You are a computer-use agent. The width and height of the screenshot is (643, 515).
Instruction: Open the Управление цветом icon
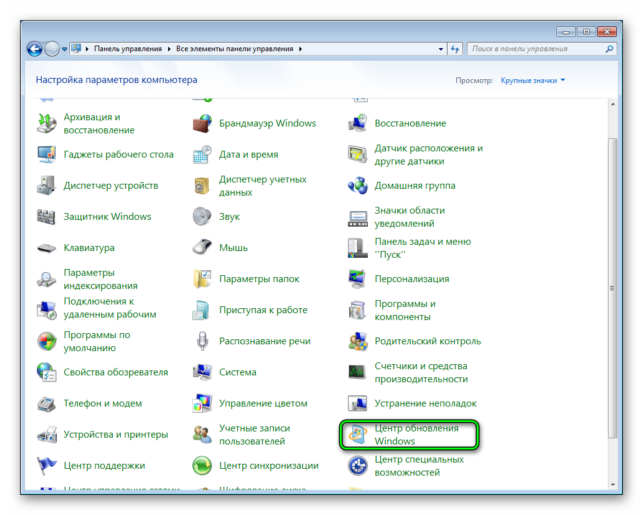[202, 403]
